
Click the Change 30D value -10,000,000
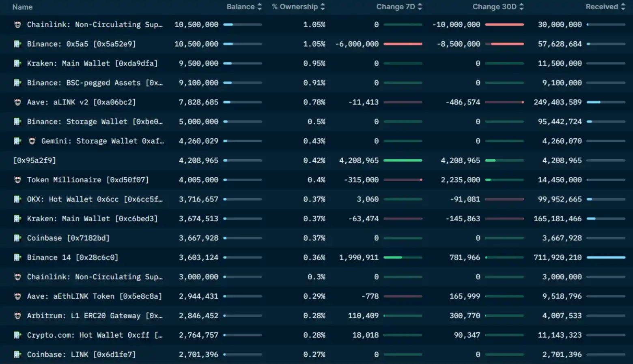456,25
